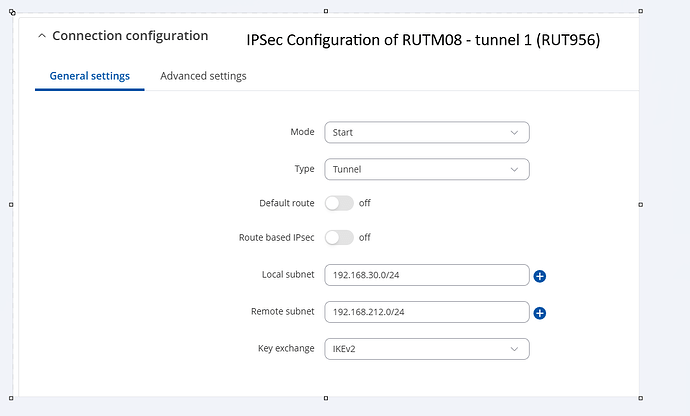Open the Key exchange IKEv2 dropdown
This screenshot has width=690, height=416.
click(427, 349)
